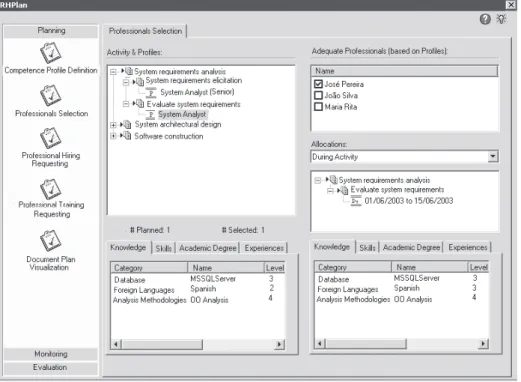Select left panel Skills tab
This screenshot has width=521, height=382.
(164, 248)
